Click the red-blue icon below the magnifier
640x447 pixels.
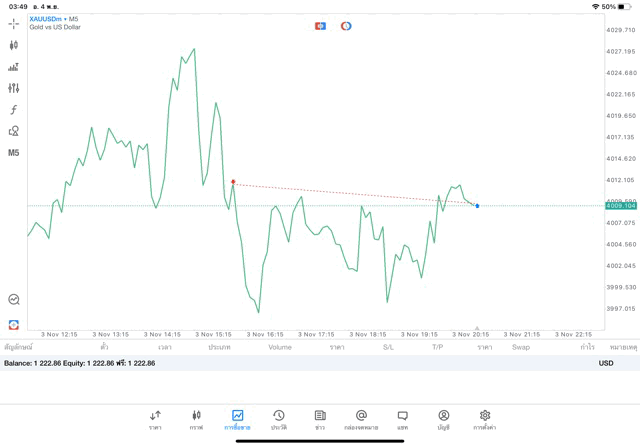pyautogui.click(x=13, y=324)
